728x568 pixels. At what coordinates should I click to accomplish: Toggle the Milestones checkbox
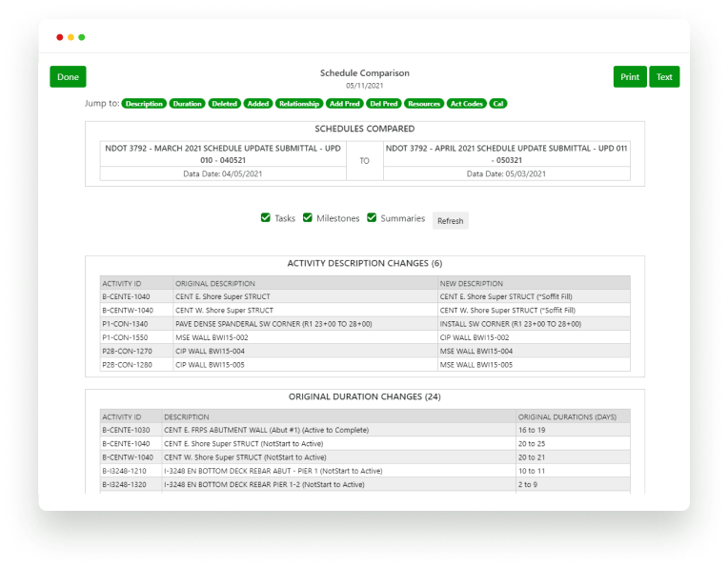point(308,218)
